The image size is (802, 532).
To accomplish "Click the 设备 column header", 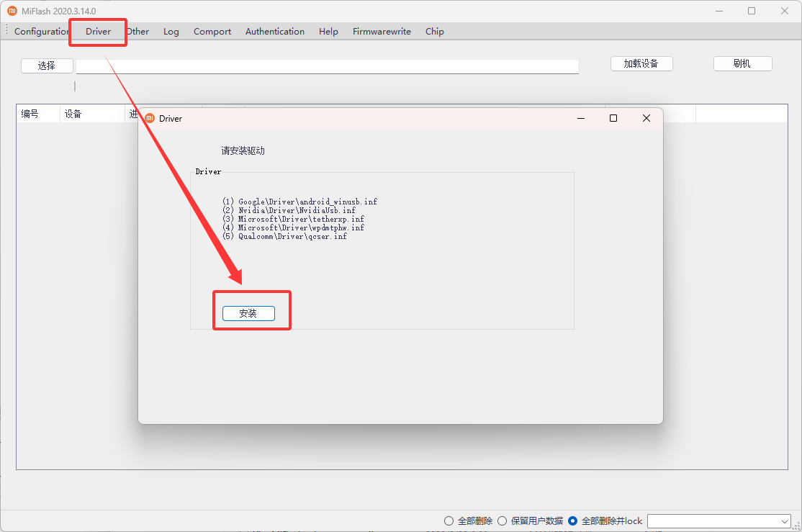I will (x=92, y=114).
